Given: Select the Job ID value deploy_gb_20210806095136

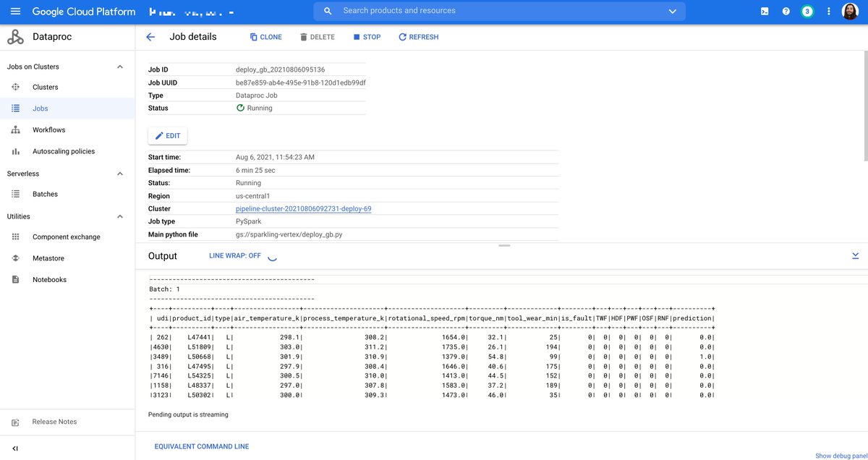Looking at the screenshot, I should 281,70.
